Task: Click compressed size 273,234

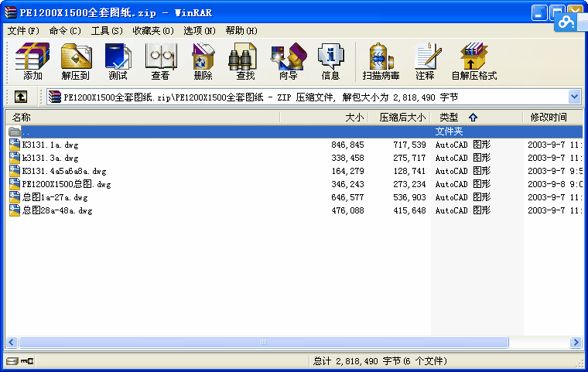Action: pos(409,184)
